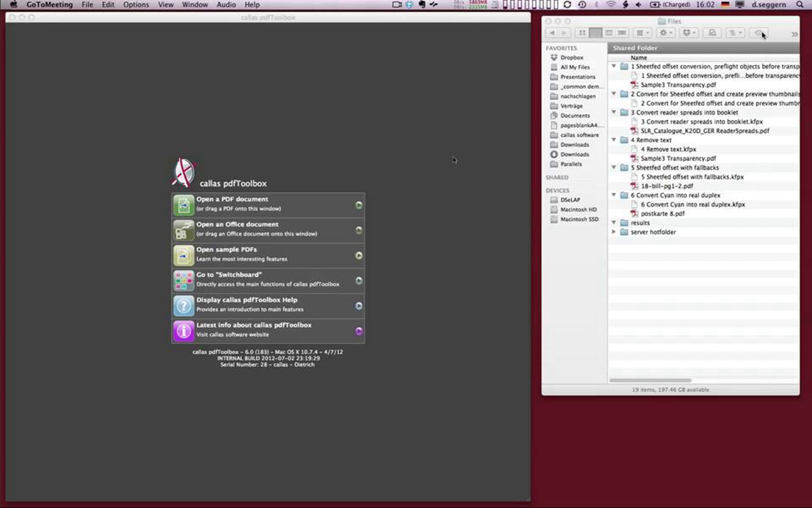
Task: Open the Time Machine menu bar icon
Action: point(582,4)
